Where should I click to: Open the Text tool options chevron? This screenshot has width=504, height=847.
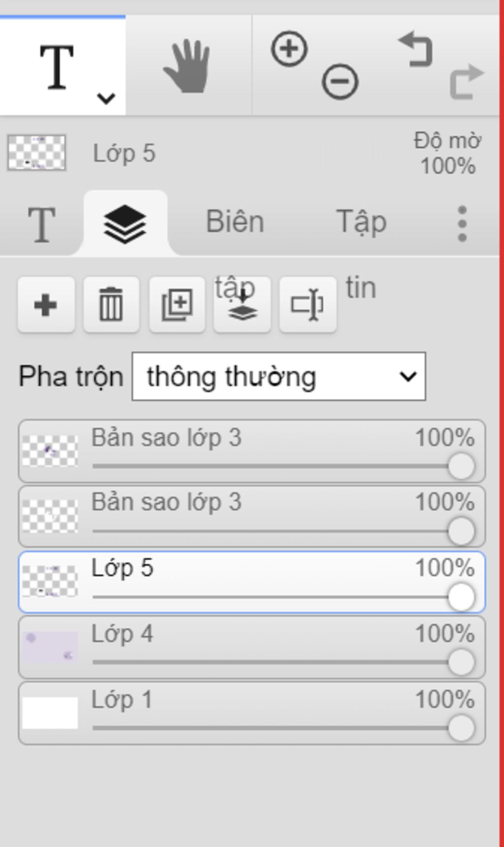pos(106,98)
